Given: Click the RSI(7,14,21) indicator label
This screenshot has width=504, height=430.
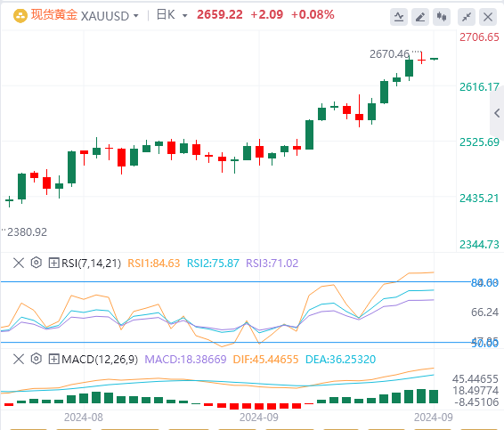Looking at the screenshot, I should [x=92, y=264].
